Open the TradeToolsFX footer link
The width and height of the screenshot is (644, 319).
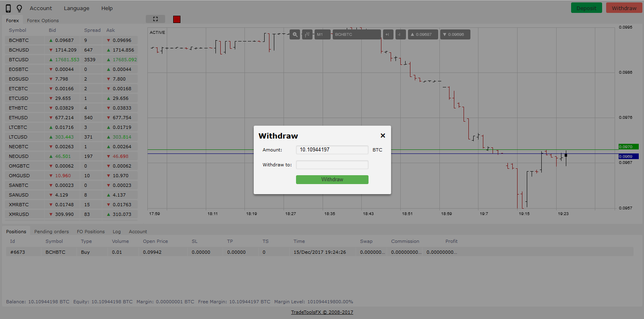click(322, 312)
